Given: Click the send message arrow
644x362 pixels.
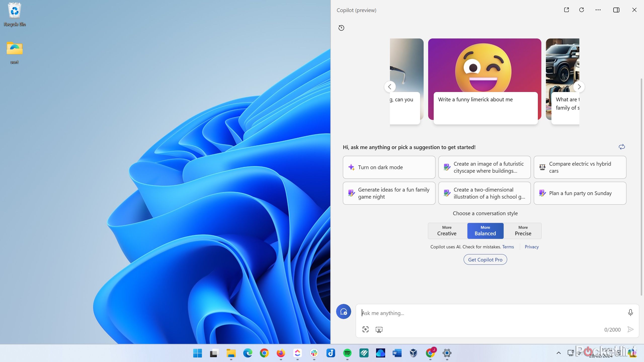Looking at the screenshot, I should click(630, 329).
